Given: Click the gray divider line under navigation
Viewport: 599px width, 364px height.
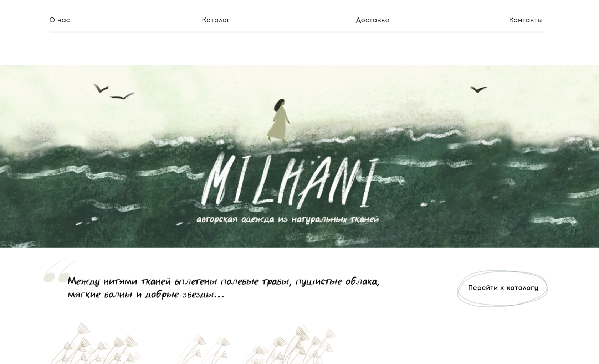Looking at the screenshot, I should (x=297, y=32).
